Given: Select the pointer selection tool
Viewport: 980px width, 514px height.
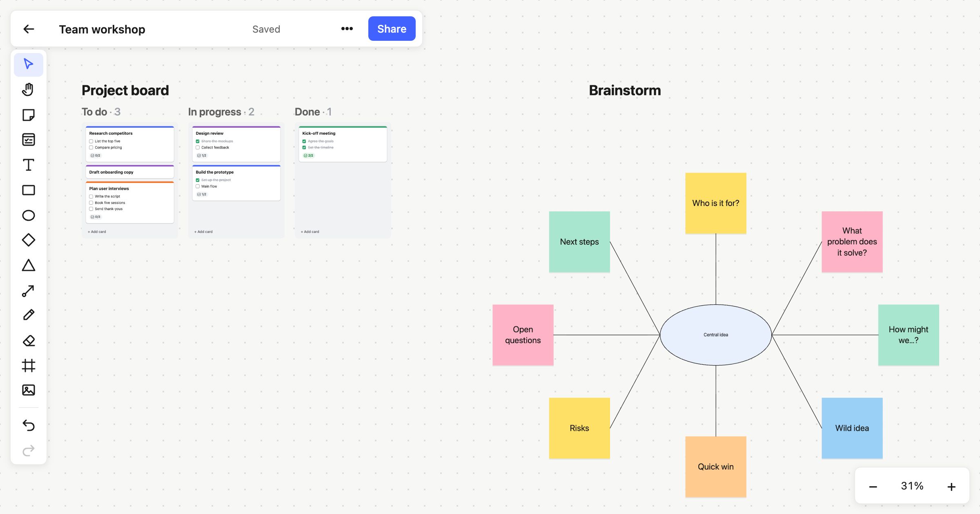Looking at the screenshot, I should tap(28, 64).
